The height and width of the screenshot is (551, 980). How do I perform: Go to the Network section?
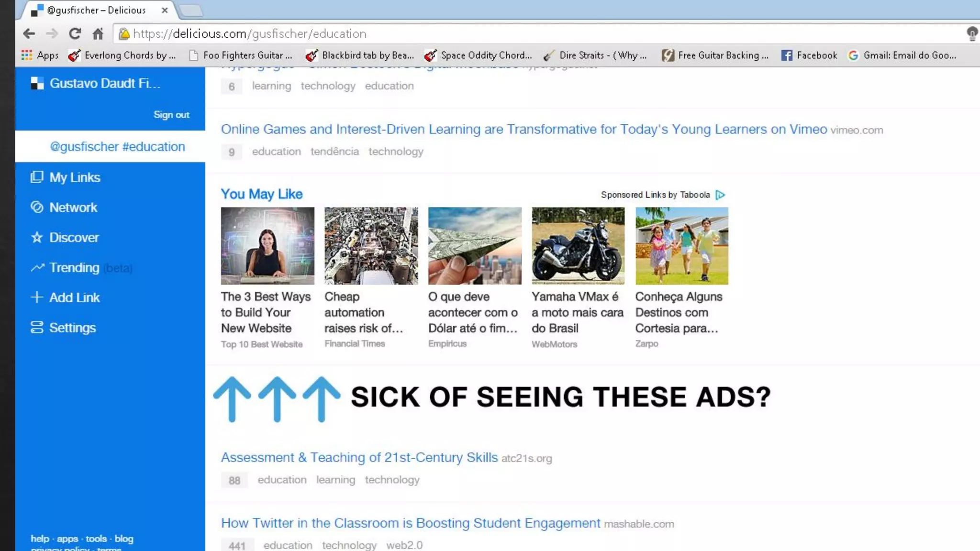[x=73, y=208]
